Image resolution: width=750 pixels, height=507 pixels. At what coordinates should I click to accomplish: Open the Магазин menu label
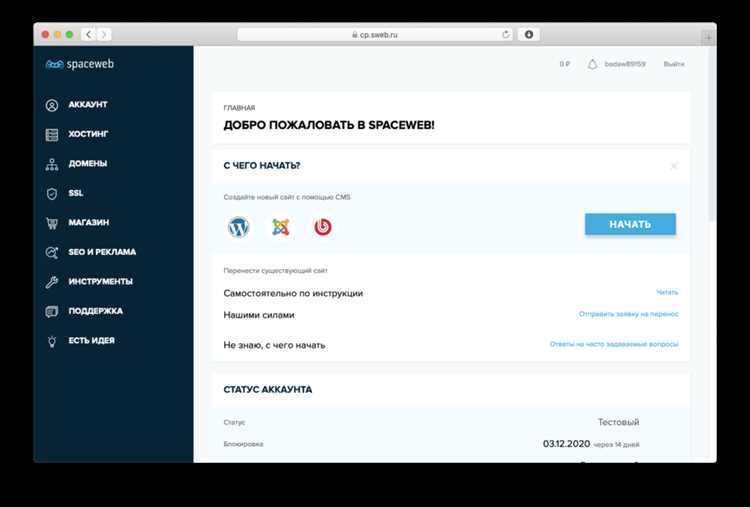pyautogui.click(x=88, y=222)
